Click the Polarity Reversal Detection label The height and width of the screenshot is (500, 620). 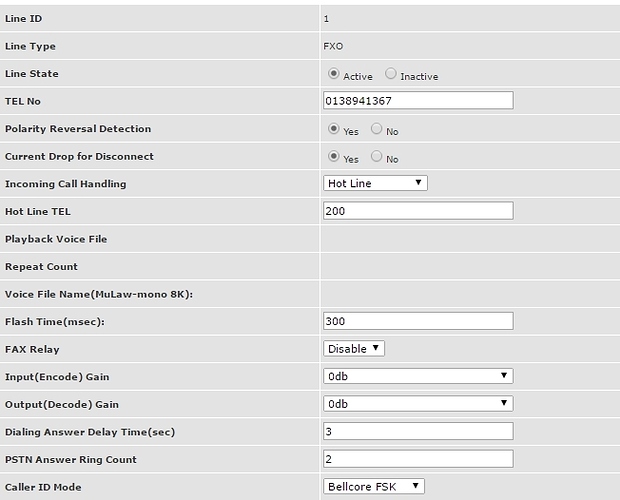coord(78,129)
